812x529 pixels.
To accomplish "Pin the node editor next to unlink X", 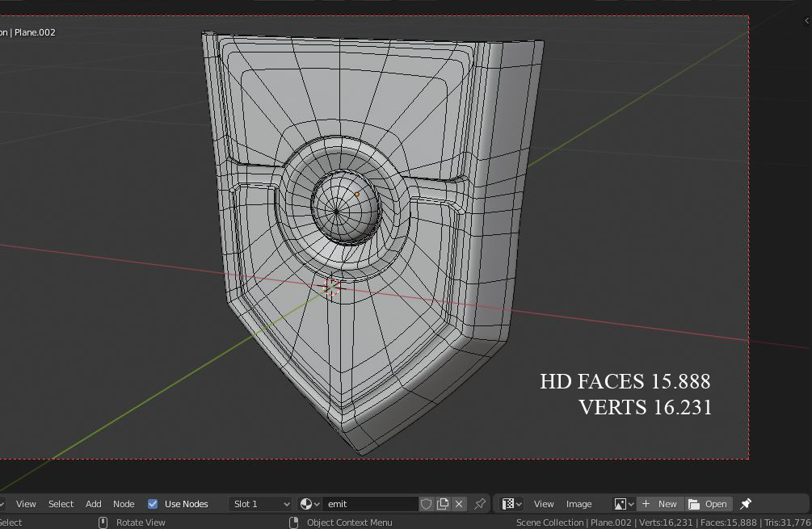I will point(480,504).
